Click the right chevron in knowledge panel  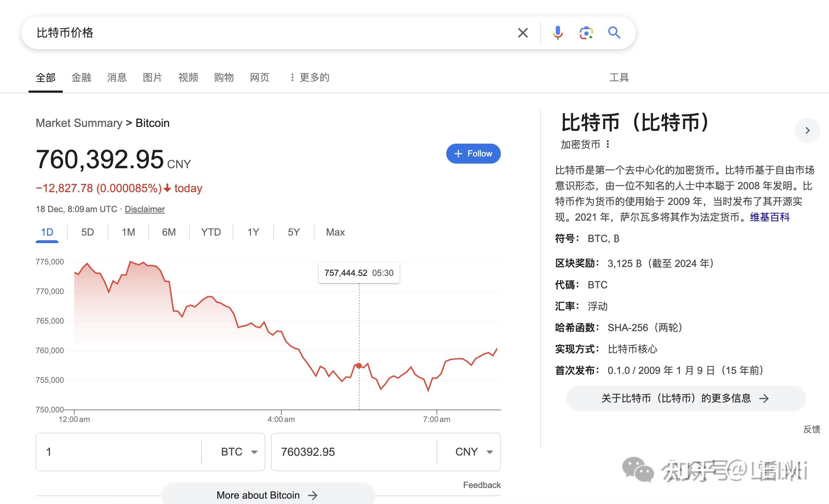[x=807, y=130]
